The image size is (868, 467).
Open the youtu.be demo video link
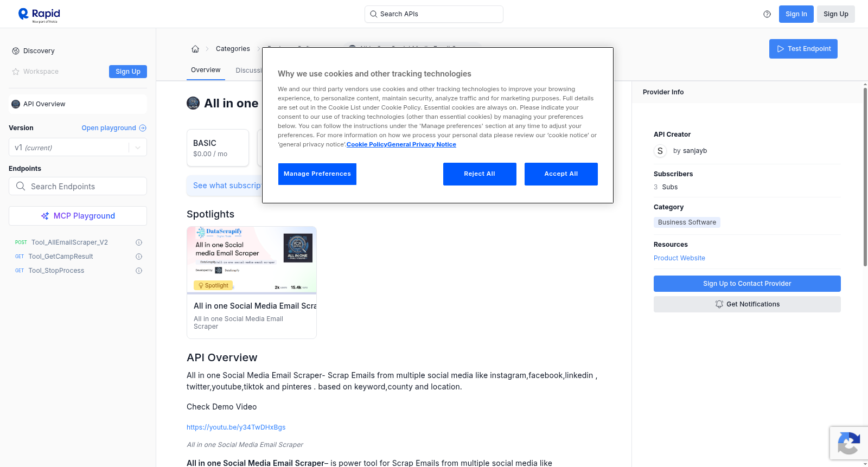(x=236, y=427)
